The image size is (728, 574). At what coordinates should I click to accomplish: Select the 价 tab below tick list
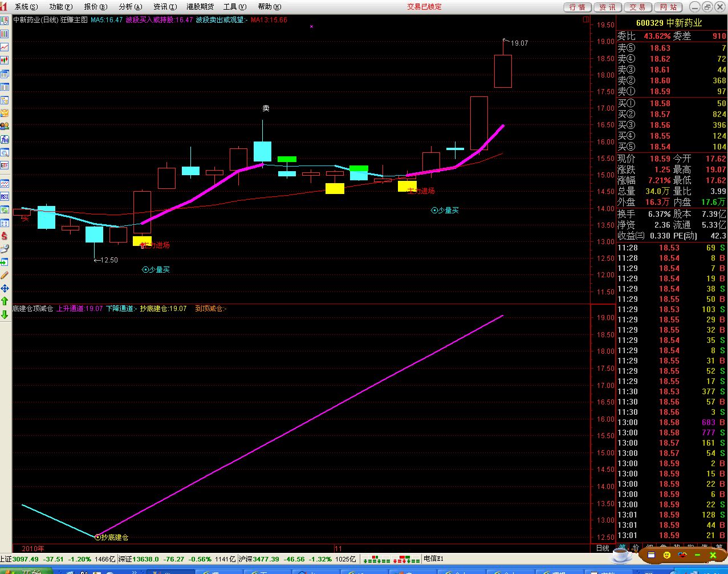tap(636, 548)
